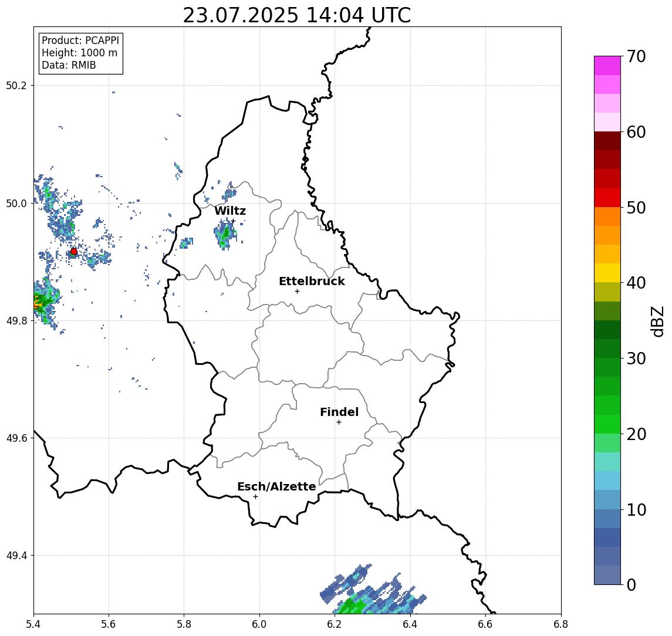Click the Wiltz station label
Image resolution: width=672 pixels, height=636 pixels.
tap(230, 211)
